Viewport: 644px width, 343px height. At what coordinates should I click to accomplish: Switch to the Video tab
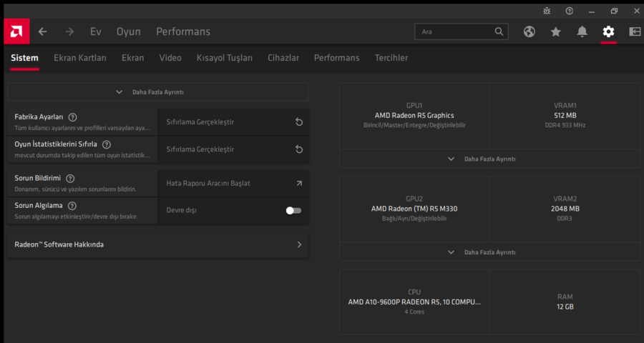coord(170,58)
